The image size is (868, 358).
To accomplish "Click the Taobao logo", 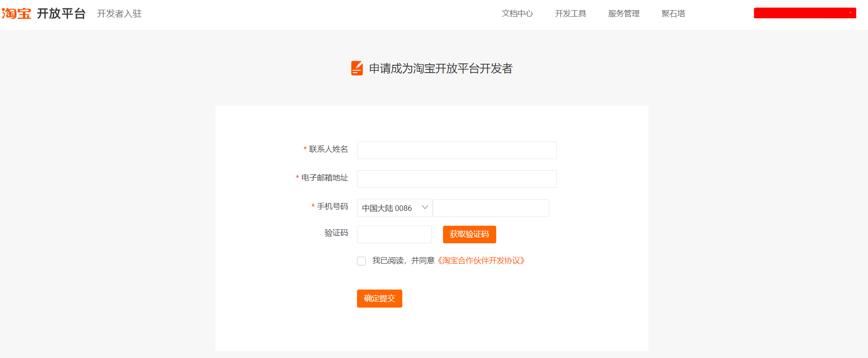I will pyautogui.click(x=16, y=13).
